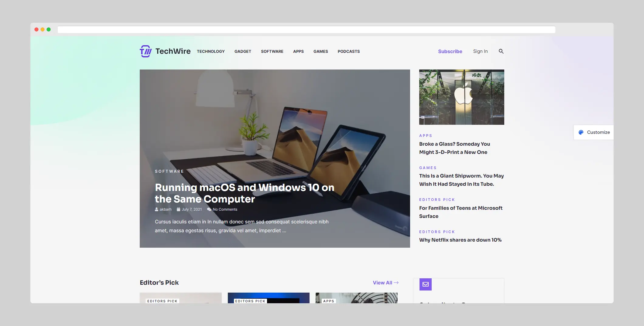Select Podcasts in the navigation bar
The height and width of the screenshot is (326, 644).
348,52
